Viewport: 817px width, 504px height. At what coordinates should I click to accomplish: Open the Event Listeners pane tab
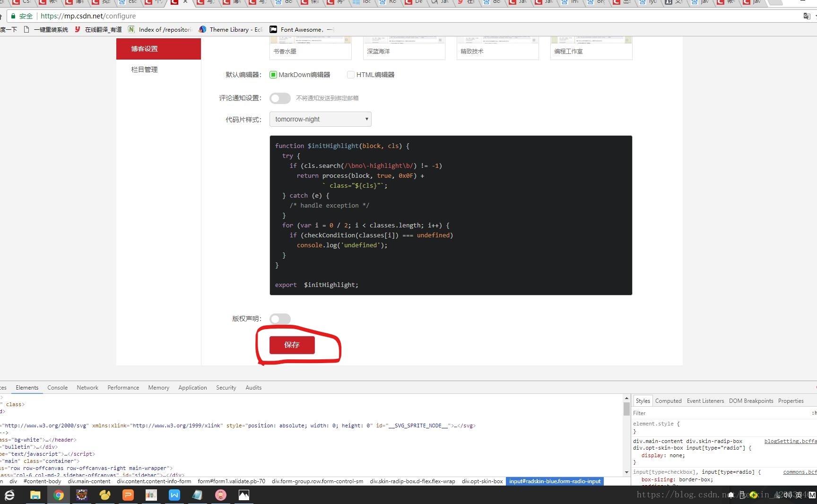pyautogui.click(x=705, y=401)
